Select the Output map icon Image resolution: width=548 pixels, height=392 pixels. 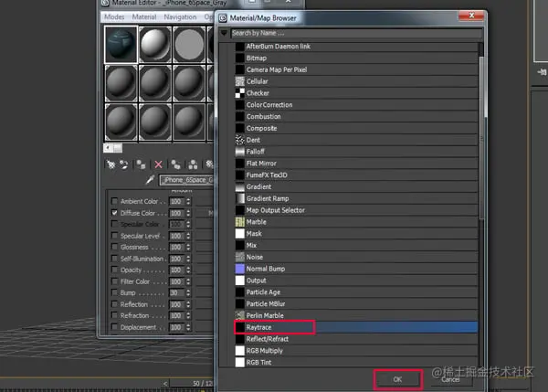(x=239, y=281)
